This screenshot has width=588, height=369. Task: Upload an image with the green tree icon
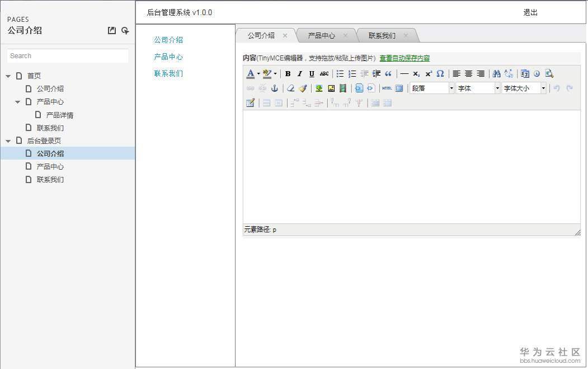[x=319, y=88]
